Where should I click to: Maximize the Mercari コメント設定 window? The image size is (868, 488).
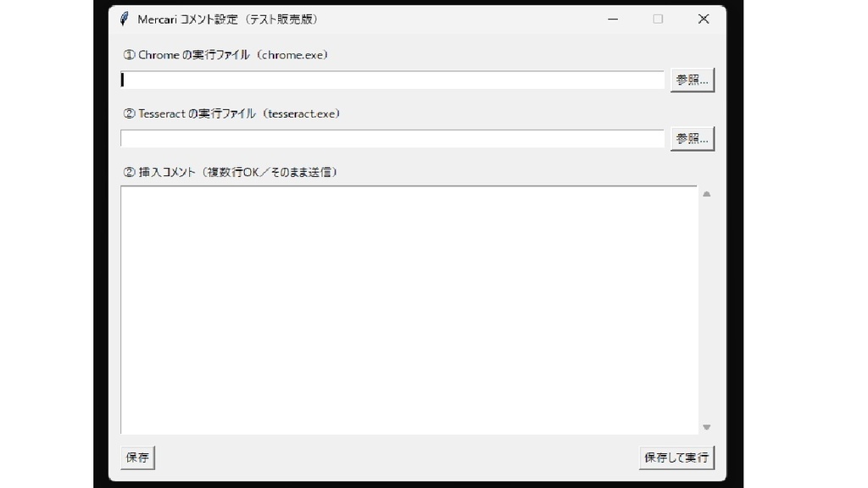pos(658,18)
